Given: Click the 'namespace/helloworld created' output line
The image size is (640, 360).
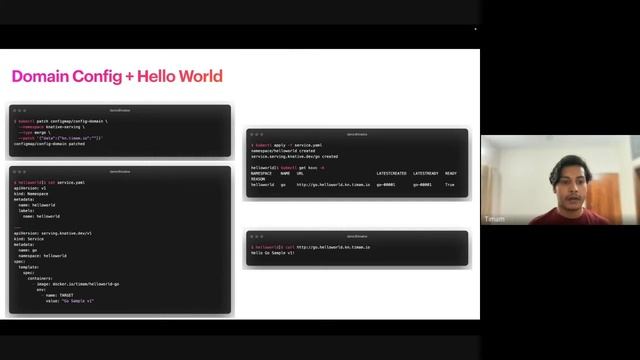Looking at the screenshot, I should pyautogui.click(x=283, y=151).
